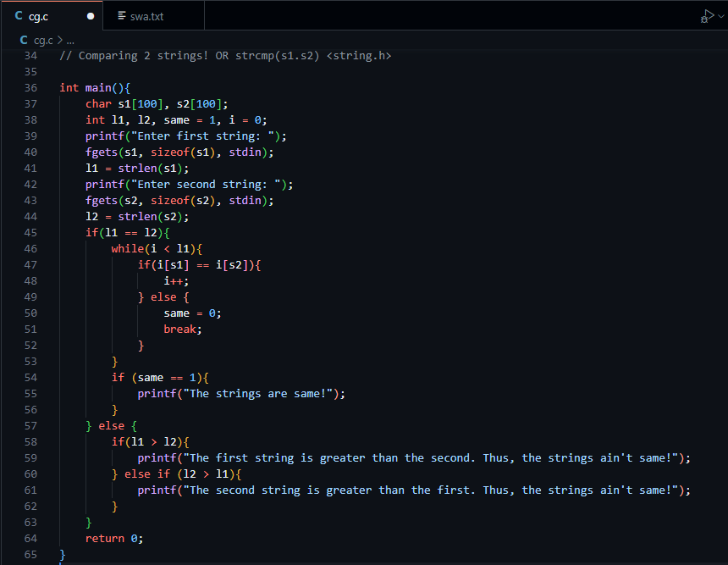
Task: Click the comment 'Comparing 2 strings!' line
Action: point(225,56)
